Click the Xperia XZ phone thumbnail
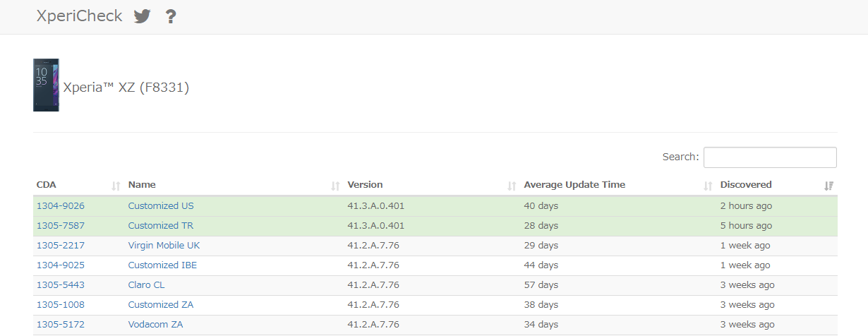The image size is (868, 336). tap(46, 85)
